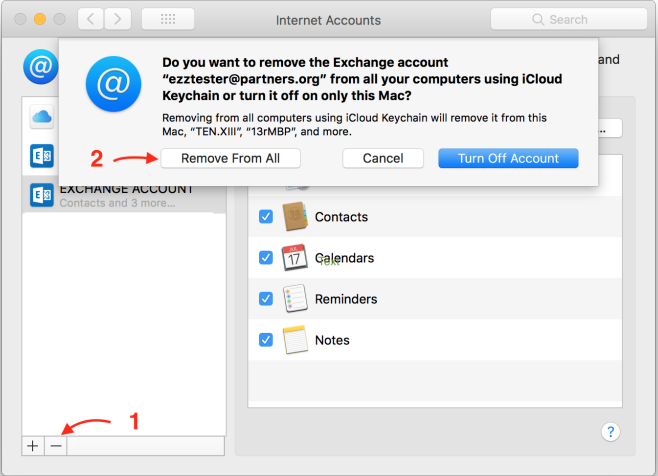The image size is (658, 476).
Task: Uncheck the Reminders checkbox
Action: click(266, 298)
